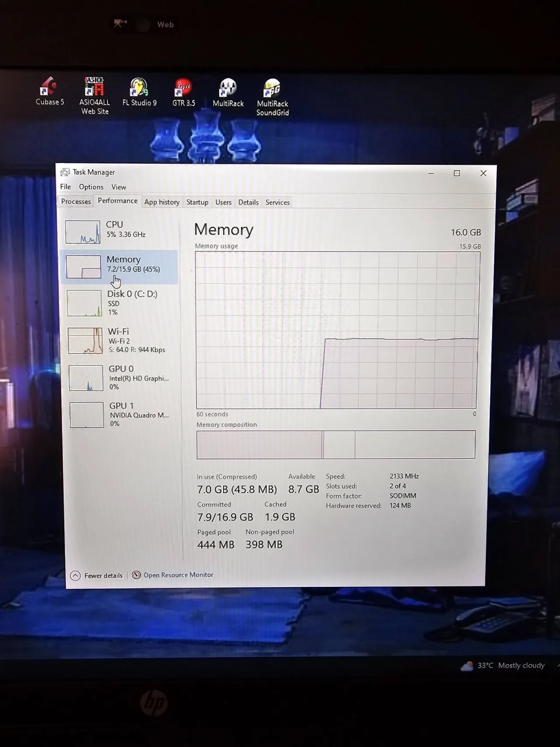Image resolution: width=560 pixels, height=747 pixels.
Task: Click the Memory usage graph
Action: coord(337,330)
